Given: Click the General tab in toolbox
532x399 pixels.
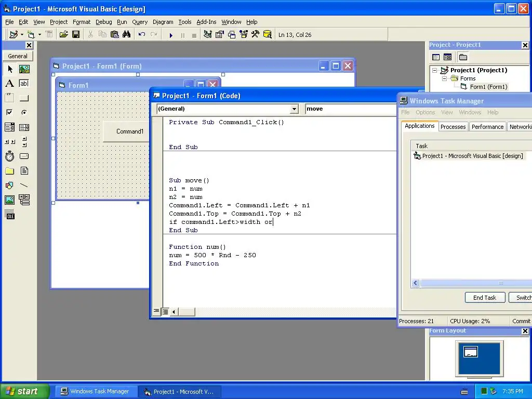Looking at the screenshot, I should click(18, 56).
